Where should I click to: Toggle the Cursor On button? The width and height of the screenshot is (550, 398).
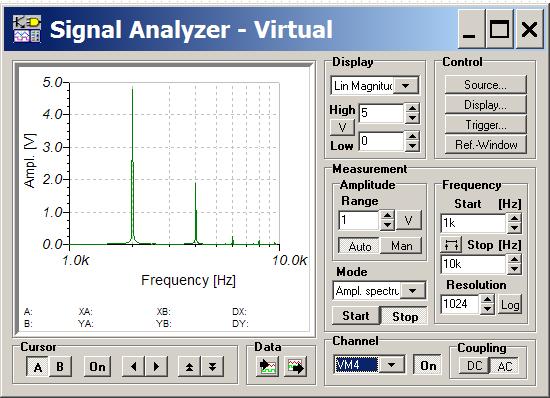(x=97, y=367)
